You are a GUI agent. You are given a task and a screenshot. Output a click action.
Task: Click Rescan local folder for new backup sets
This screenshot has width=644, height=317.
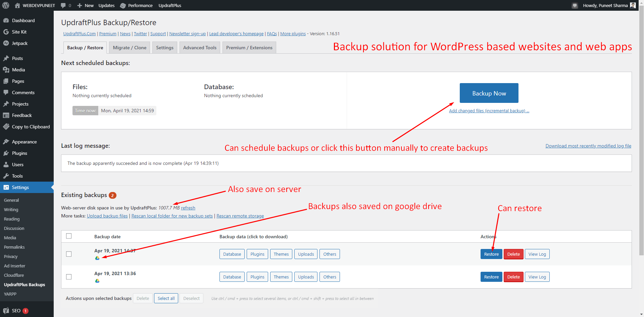(x=172, y=216)
